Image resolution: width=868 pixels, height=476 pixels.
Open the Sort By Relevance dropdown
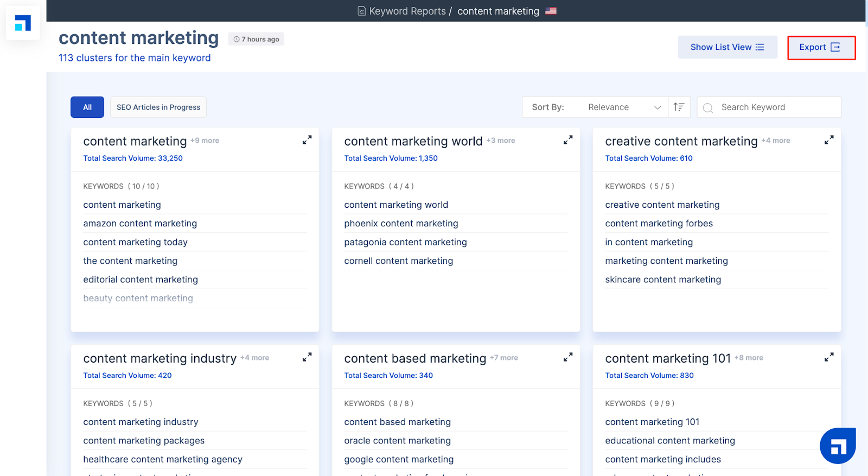click(624, 107)
